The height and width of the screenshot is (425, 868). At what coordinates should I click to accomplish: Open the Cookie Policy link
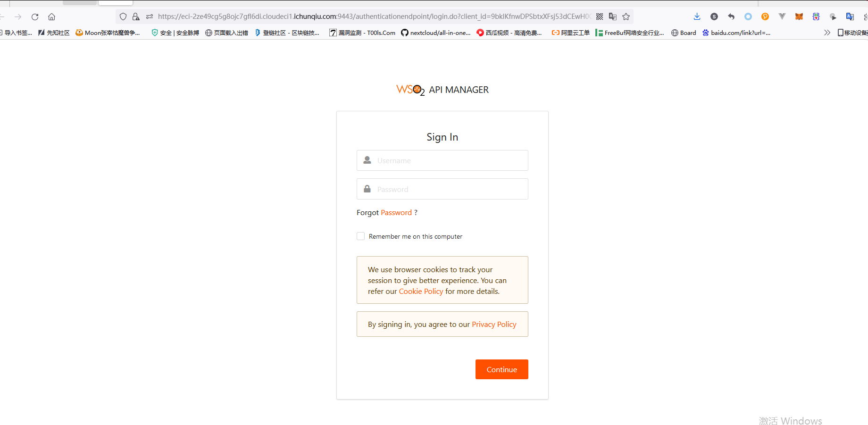pos(421,292)
